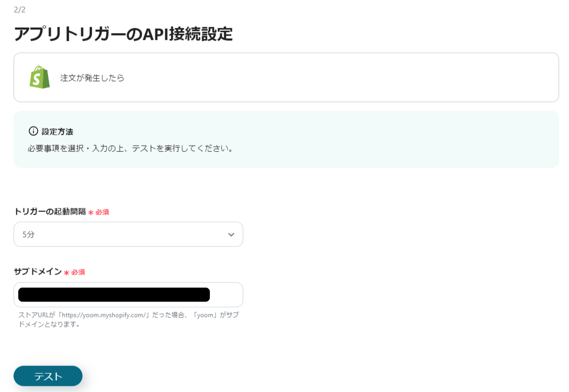This screenshot has height=392, width=569.
Task: Click the info circle icon beside 設定方法
Action: pyautogui.click(x=33, y=131)
